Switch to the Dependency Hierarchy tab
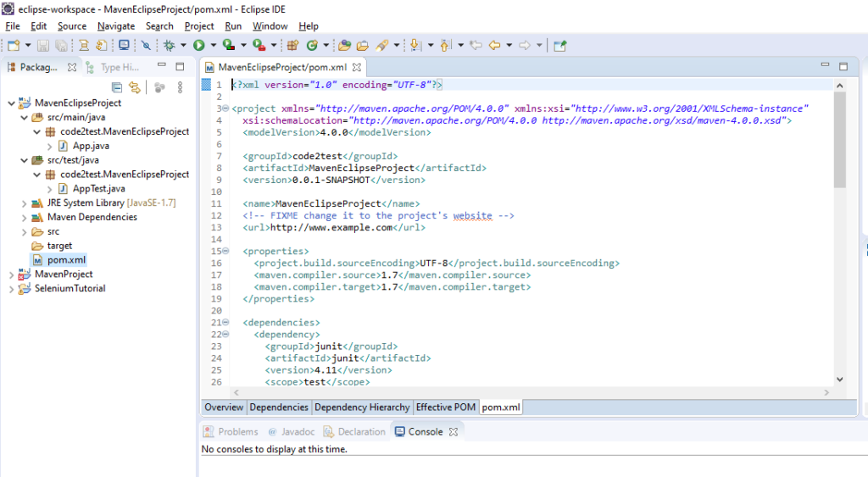 coord(362,408)
